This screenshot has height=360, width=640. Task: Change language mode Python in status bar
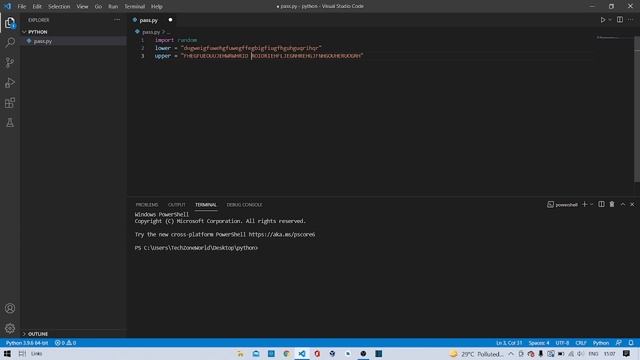(601, 343)
